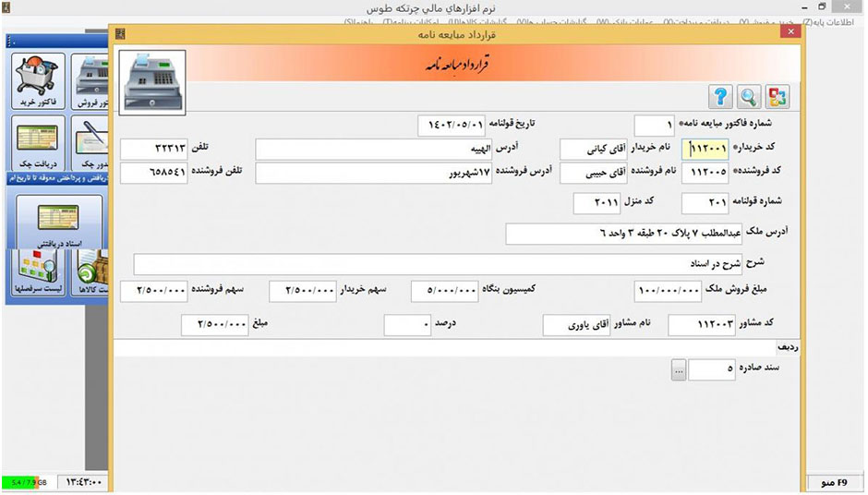
Task: Close the قرارداد مبایعه نامه dialog
Action: (790, 31)
